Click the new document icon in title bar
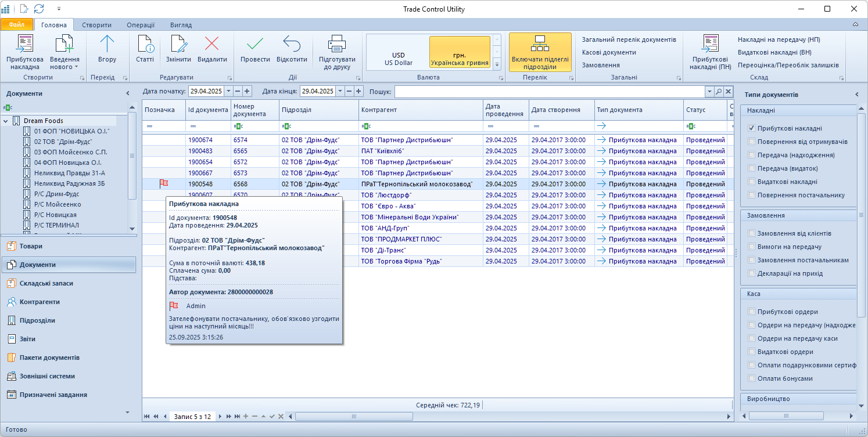 tap(24, 9)
